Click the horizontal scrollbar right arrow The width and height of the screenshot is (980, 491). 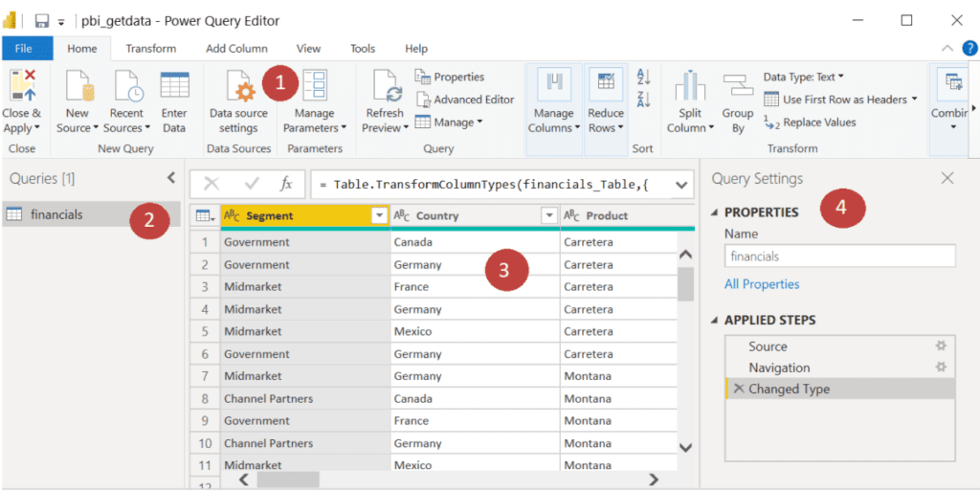point(654,480)
